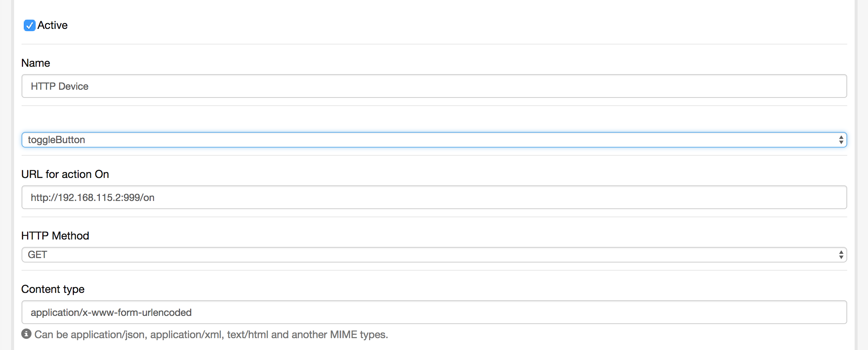Click the 'GET' text in method selector
The height and width of the screenshot is (350, 868).
(37, 255)
